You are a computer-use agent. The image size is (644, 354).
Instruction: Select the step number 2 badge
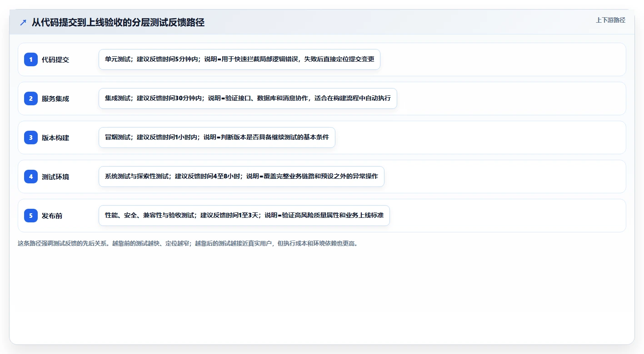coord(31,98)
